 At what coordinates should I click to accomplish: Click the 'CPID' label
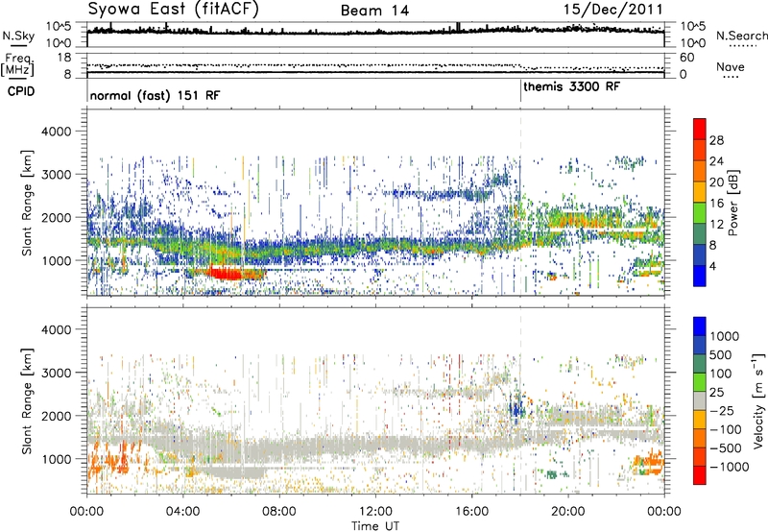point(21,91)
